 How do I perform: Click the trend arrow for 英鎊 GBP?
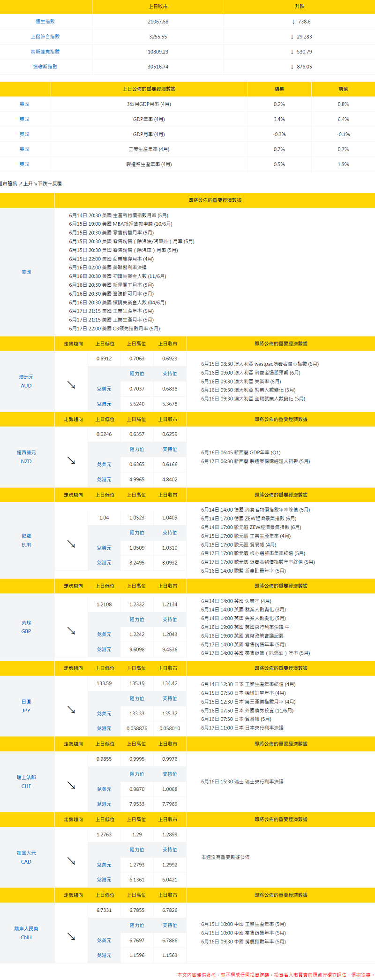pos(71,631)
